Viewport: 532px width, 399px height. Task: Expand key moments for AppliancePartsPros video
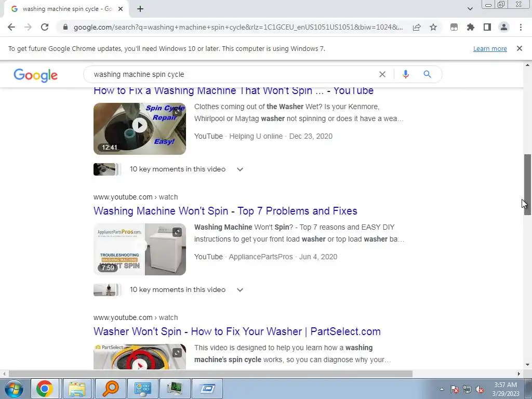[x=240, y=290]
